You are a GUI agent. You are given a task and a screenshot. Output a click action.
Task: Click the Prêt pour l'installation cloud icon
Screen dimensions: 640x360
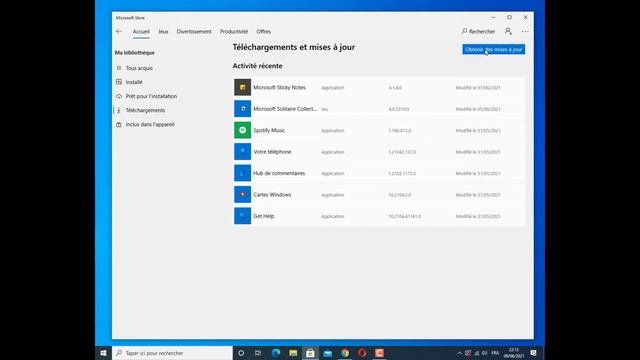point(119,96)
